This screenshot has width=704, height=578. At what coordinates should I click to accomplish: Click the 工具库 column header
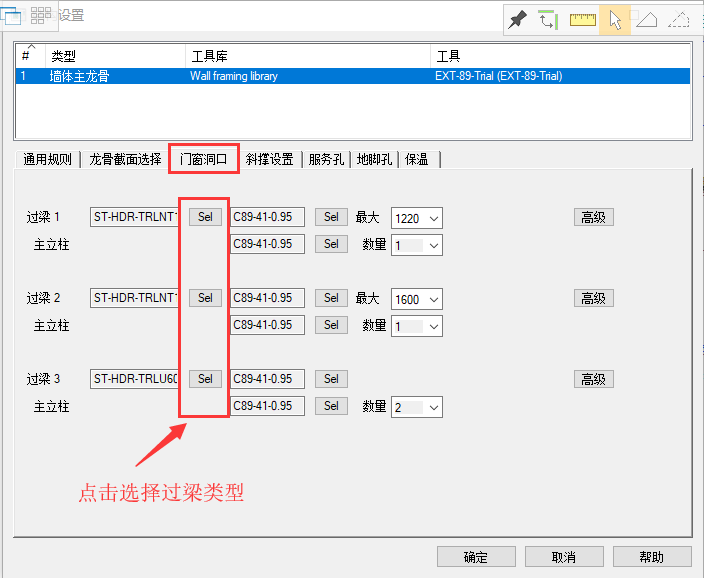pyautogui.click(x=308, y=56)
